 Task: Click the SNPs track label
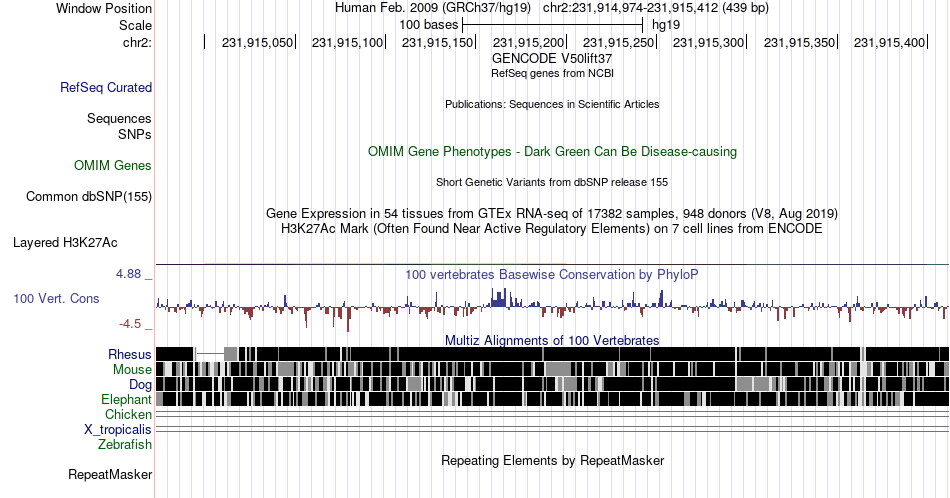pos(135,134)
